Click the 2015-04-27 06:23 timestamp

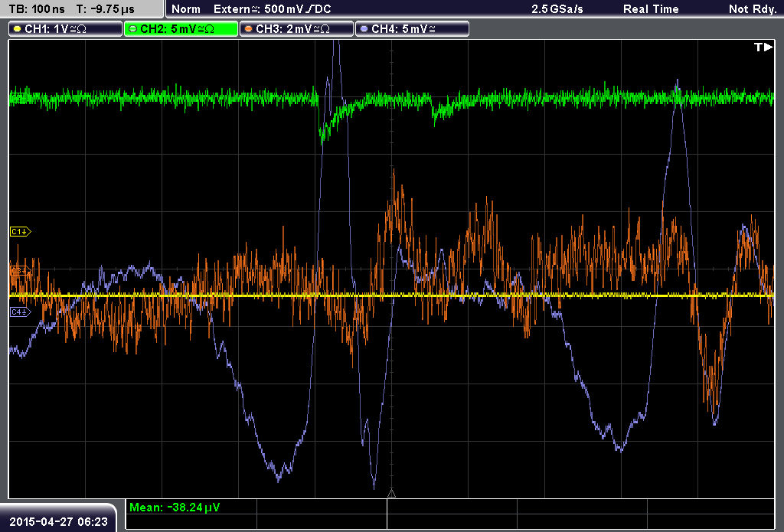pos(58,521)
